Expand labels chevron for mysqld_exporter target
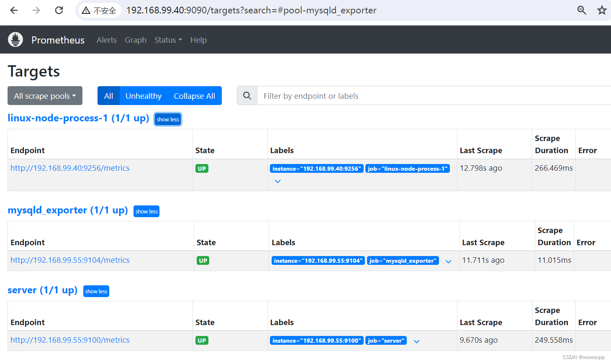611x364 pixels. tap(448, 261)
